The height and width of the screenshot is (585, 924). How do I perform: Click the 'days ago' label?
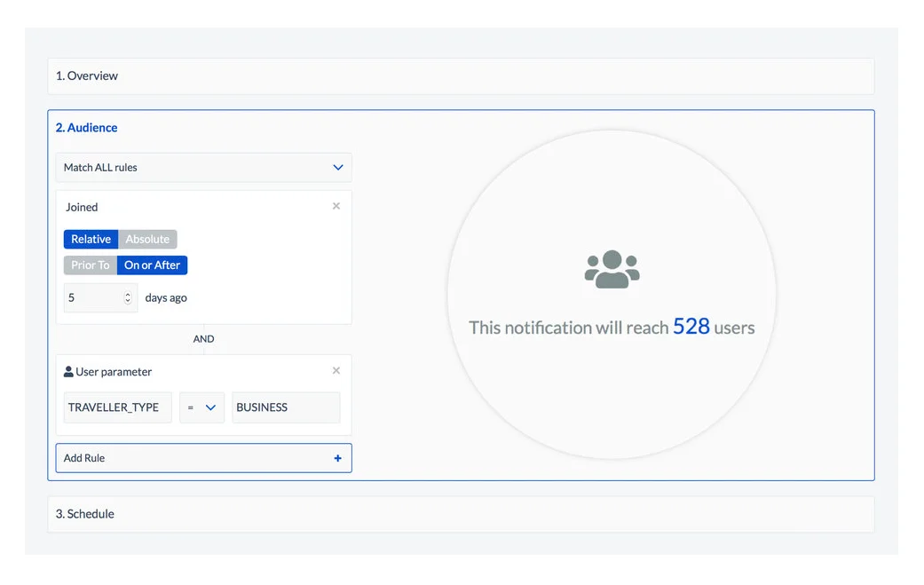click(166, 298)
